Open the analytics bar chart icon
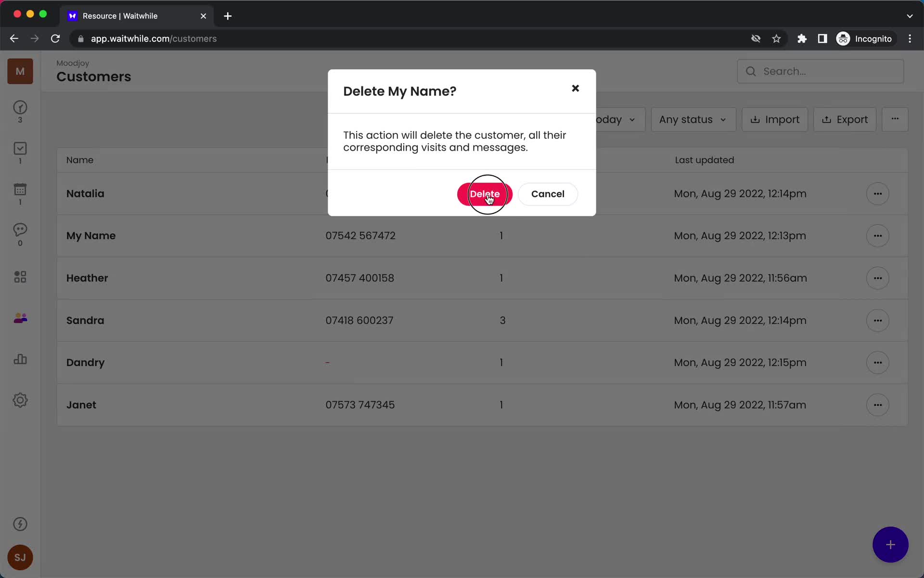The height and width of the screenshot is (578, 924). tap(20, 359)
